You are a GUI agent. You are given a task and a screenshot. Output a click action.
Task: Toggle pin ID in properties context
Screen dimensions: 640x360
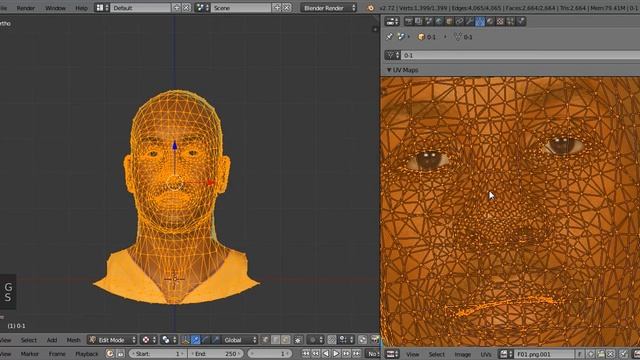[x=390, y=37]
